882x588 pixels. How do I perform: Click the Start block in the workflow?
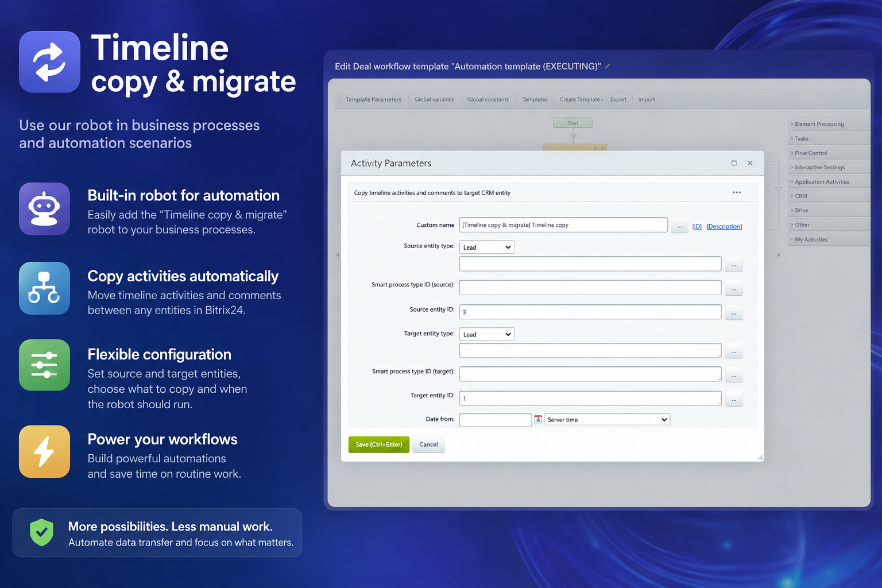572,123
